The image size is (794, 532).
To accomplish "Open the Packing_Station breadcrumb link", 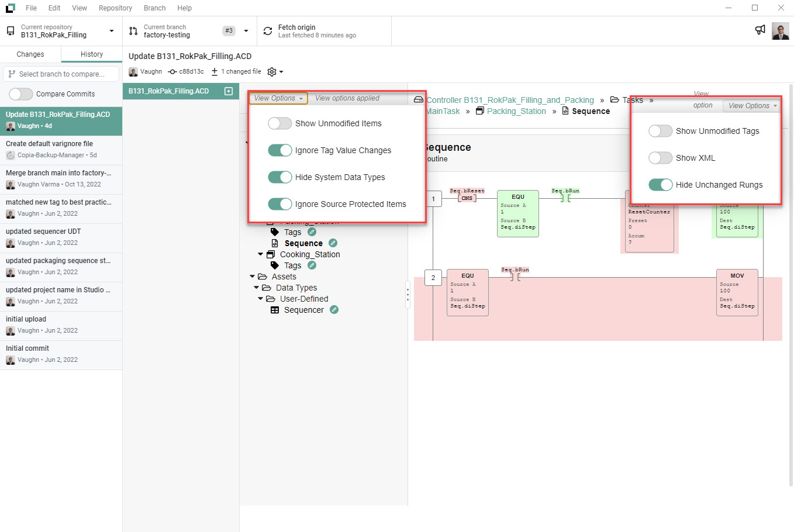I will click(x=517, y=110).
